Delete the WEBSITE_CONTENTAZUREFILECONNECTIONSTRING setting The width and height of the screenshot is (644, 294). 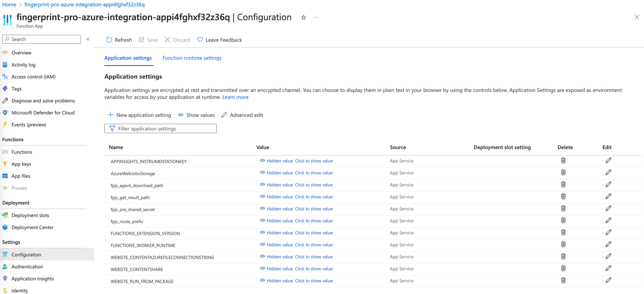(563, 256)
